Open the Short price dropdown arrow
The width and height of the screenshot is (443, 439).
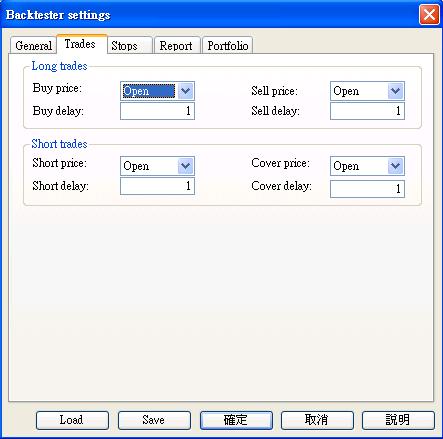click(x=186, y=166)
